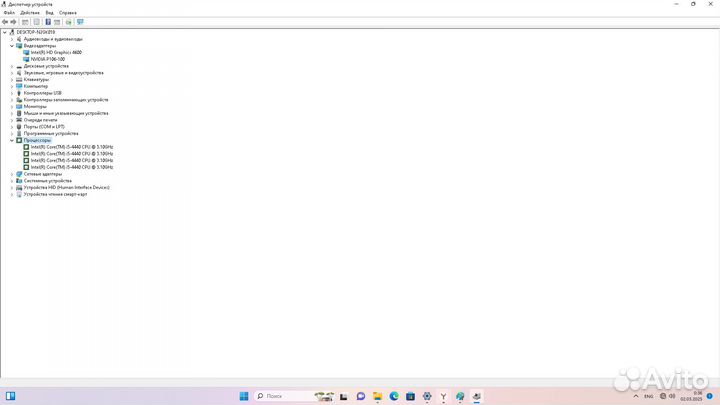Expand the Дисковые устройства category

coord(12,66)
